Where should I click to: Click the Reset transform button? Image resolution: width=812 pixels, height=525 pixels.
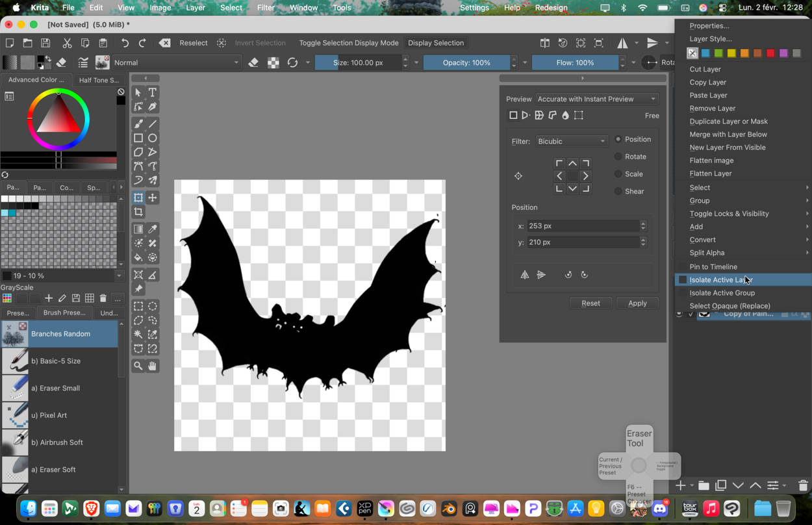click(x=590, y=303)
